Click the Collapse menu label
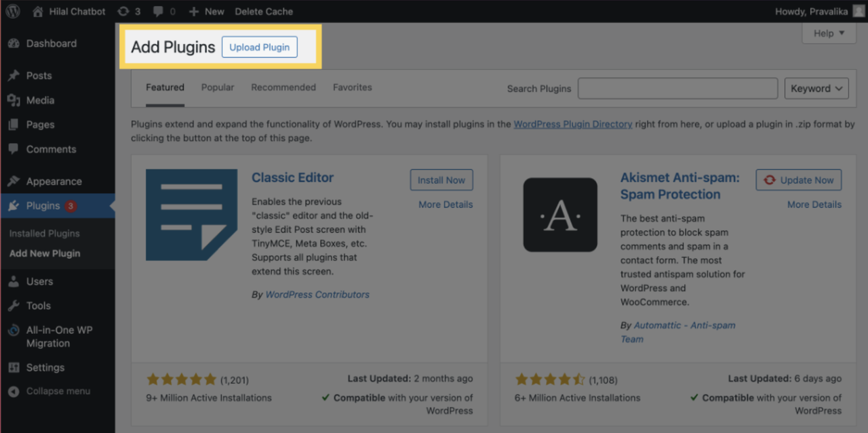The width and height of the screenshot is (868, 433). tap(58, 391)
